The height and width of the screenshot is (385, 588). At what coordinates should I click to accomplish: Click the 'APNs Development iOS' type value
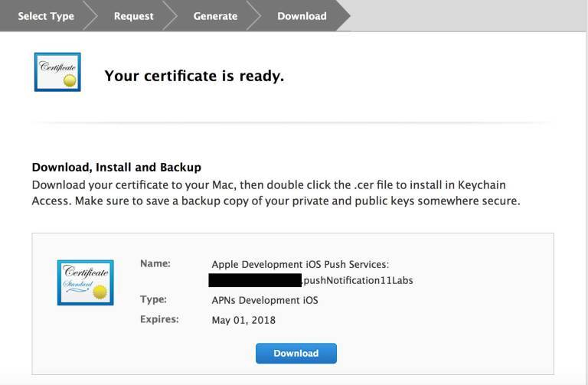tap(264, 300)
